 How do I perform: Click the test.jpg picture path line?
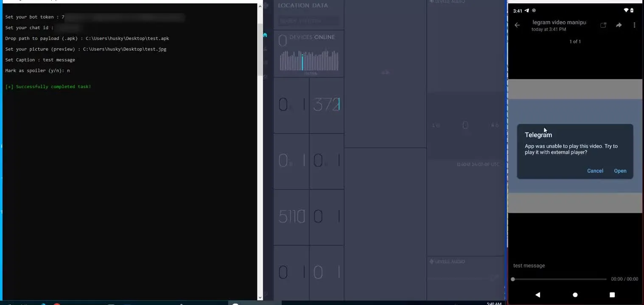tap(86, 49)
